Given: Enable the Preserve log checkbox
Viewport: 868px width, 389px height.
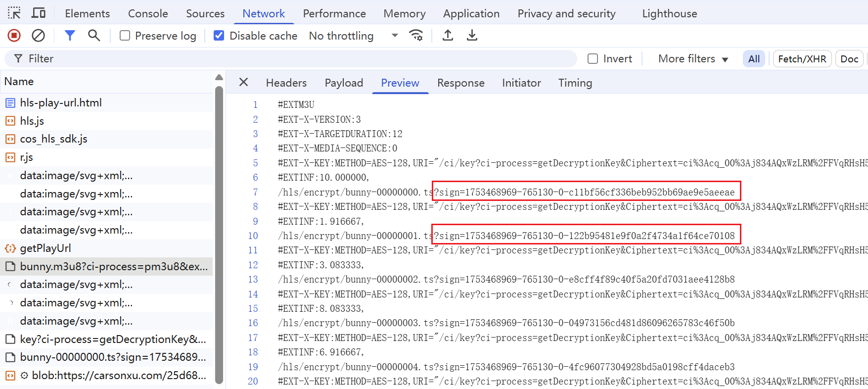Looking at the screenshot, I should (125, 36).
